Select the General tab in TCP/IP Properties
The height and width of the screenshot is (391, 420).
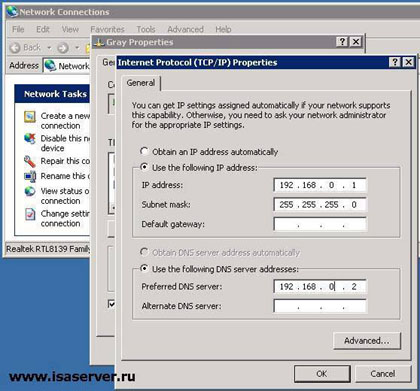coord(141,83)
